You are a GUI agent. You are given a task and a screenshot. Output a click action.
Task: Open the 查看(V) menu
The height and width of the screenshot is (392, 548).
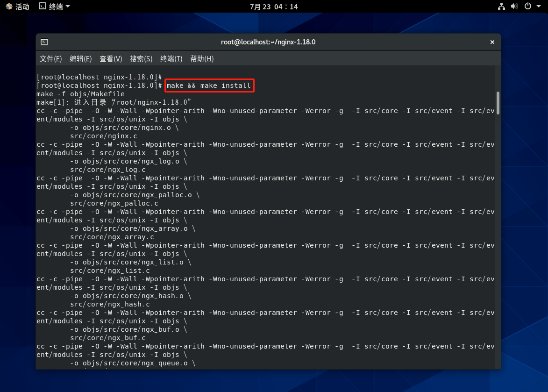pos(111,59)
